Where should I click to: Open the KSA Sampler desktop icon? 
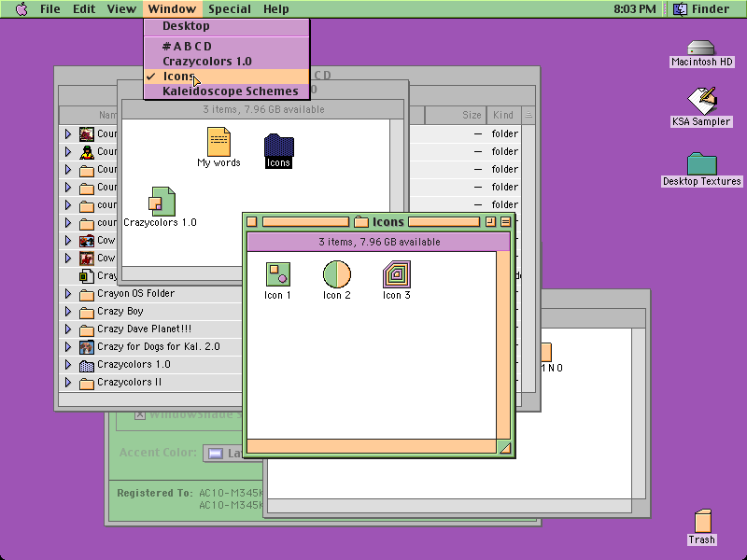click(x=701, y=101)
